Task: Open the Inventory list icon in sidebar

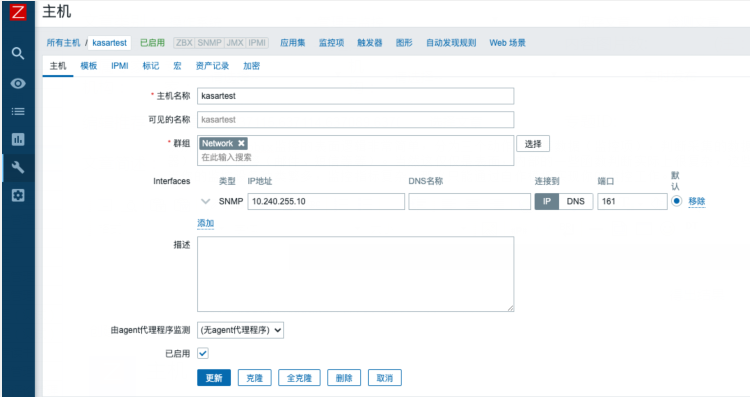Action: point(18,111)
